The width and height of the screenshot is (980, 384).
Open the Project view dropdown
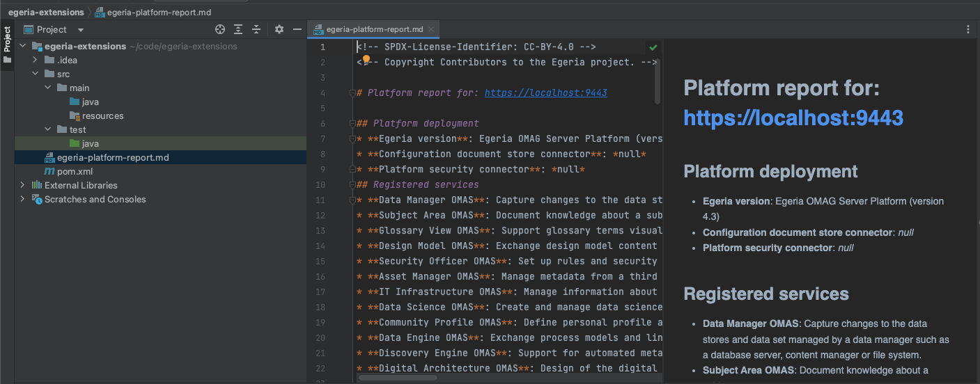54,29
